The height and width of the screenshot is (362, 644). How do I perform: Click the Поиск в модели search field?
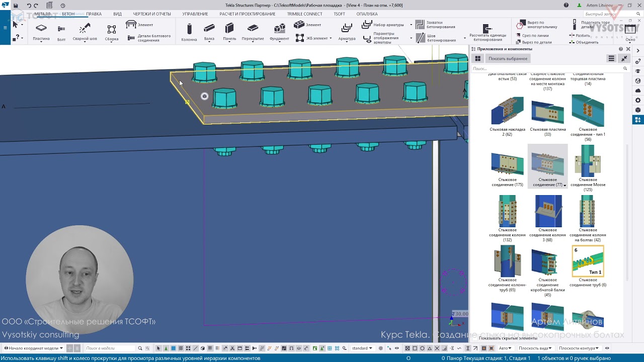click(x=110, y=348)
